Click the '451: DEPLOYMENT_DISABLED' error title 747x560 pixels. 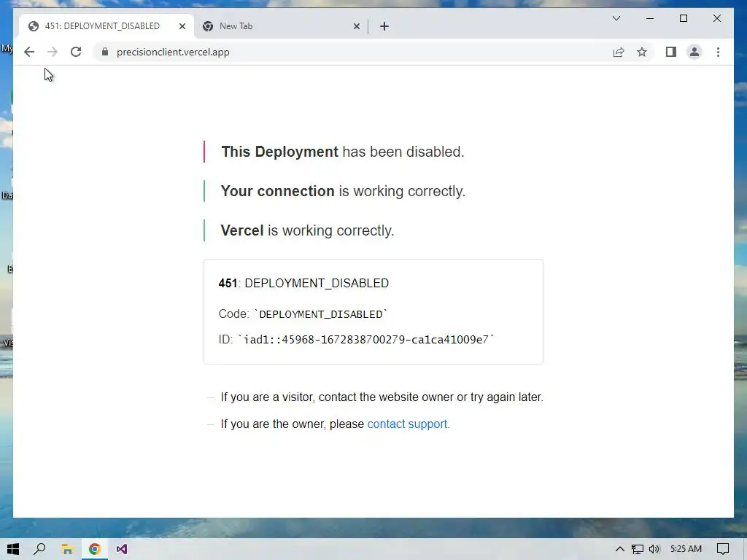pyautogui.click(x=303, y=283)
